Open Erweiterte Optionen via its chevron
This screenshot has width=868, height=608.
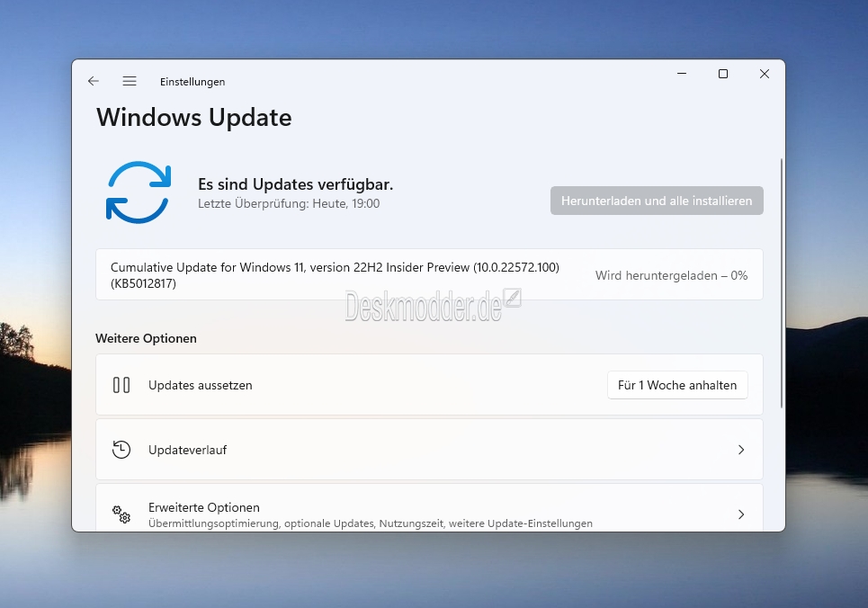pos(741,514)
